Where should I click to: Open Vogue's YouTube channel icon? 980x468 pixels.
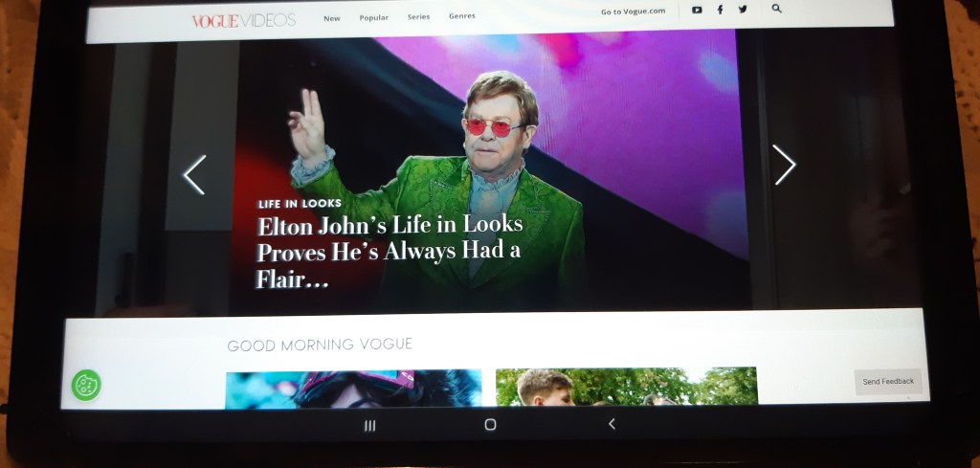coord(697,10)
